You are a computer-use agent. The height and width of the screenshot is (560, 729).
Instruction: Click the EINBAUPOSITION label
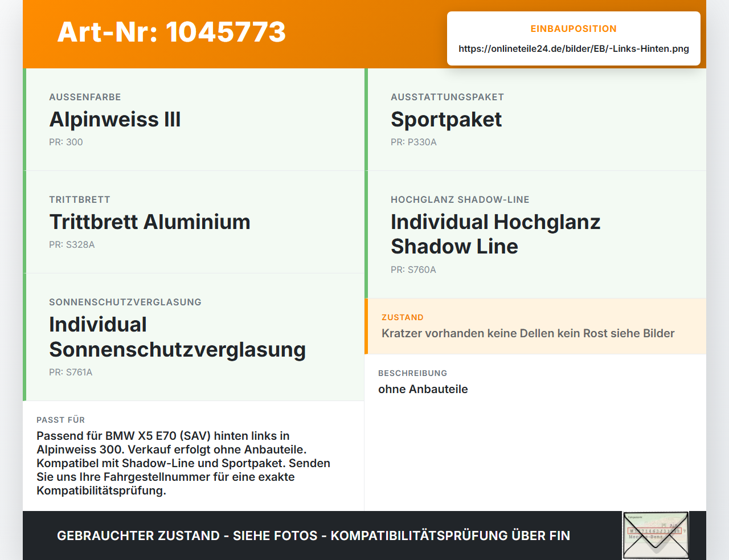click(574, 28)
